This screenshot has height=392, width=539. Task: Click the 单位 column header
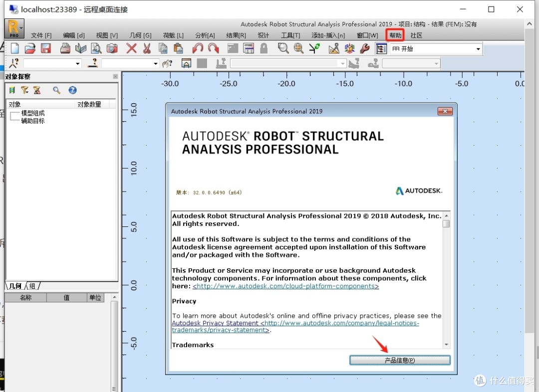coord(95,298)
